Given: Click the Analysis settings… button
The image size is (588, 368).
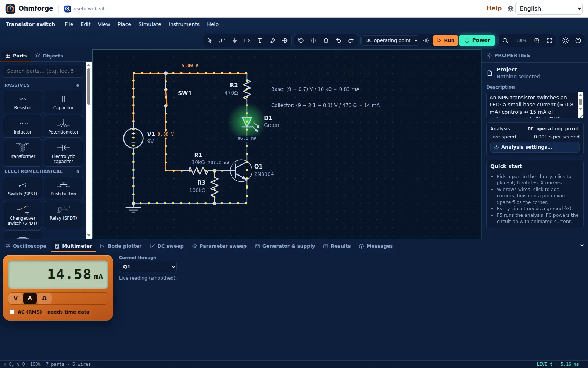Looking at the screenshot, I should coord(535,147).
